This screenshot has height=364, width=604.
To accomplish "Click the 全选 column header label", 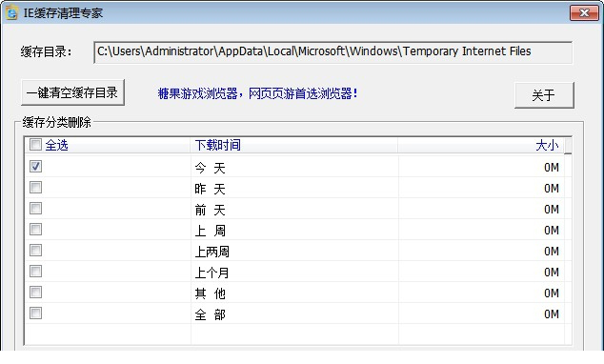I will pos(56,145).
